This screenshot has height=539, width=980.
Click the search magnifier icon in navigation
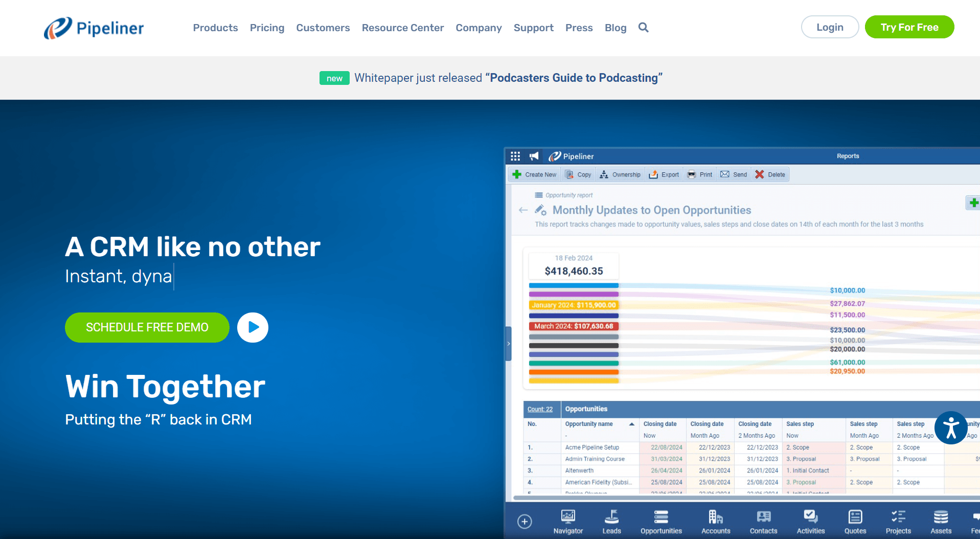coord(643,28)
